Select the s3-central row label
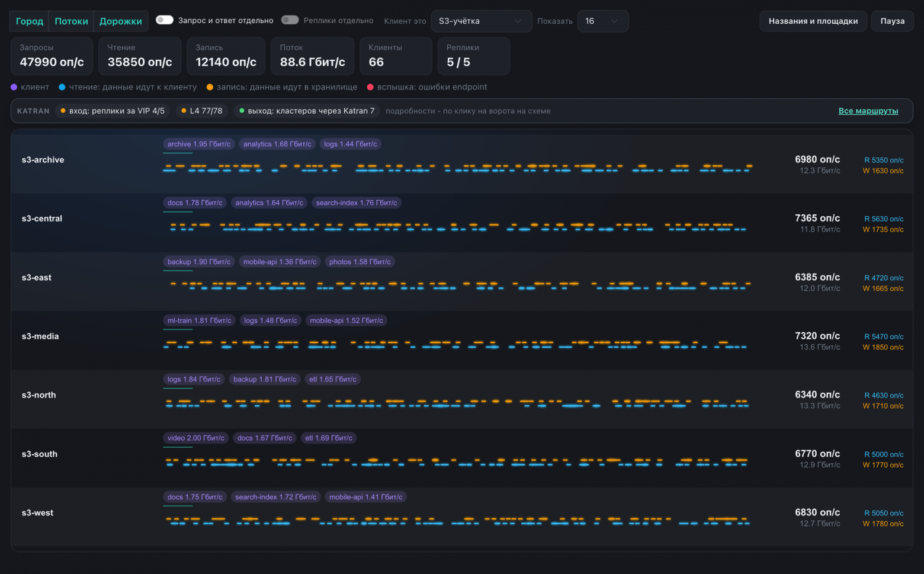924x574 pixels. (42, 219)
